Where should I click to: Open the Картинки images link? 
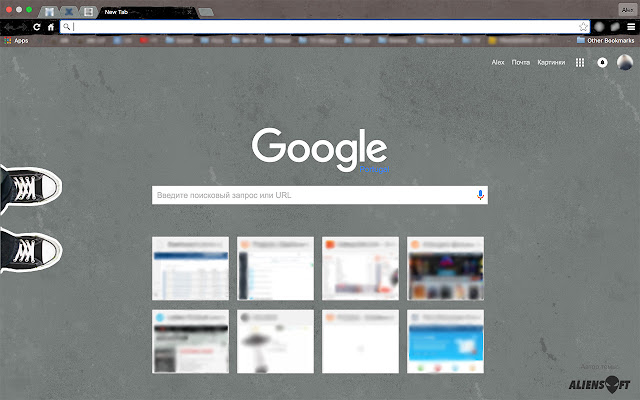click(x=551, y=62)
